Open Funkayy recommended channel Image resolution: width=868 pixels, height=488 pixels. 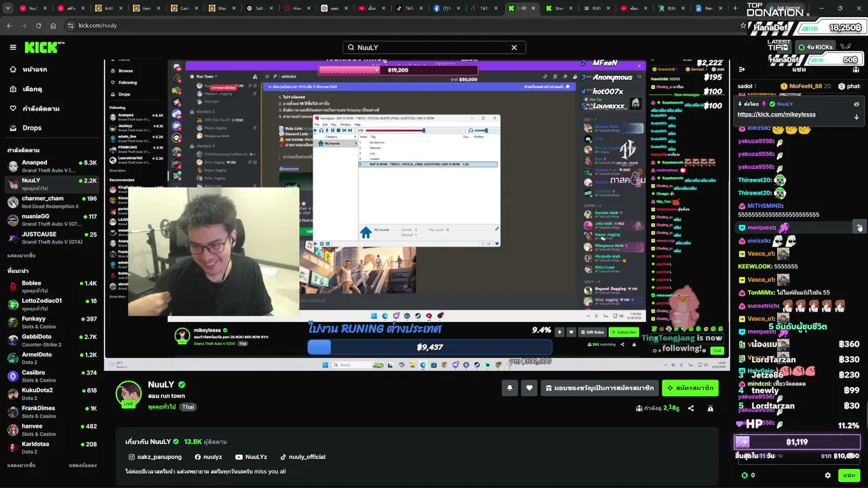pyautogui.click(x=52, y=322)
